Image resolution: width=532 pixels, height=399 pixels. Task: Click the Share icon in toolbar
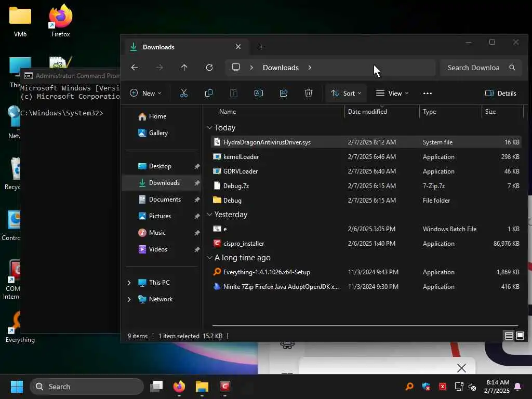[x=283, y=94]
